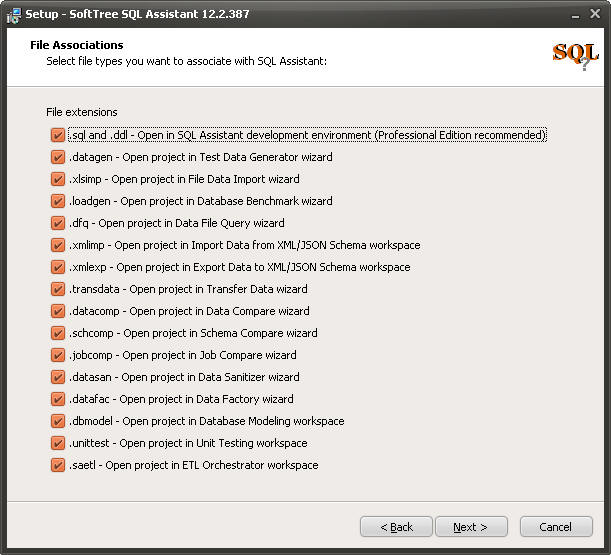Toggle the .datagen Test Data Generator checkbox

[x=58, y=157]
